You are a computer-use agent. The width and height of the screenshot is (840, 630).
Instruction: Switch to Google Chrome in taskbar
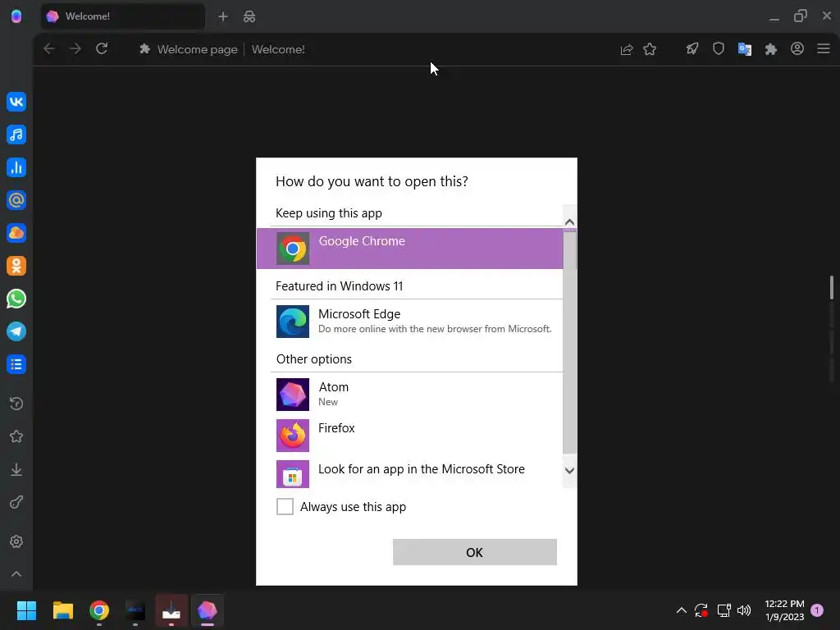(99, 610)
